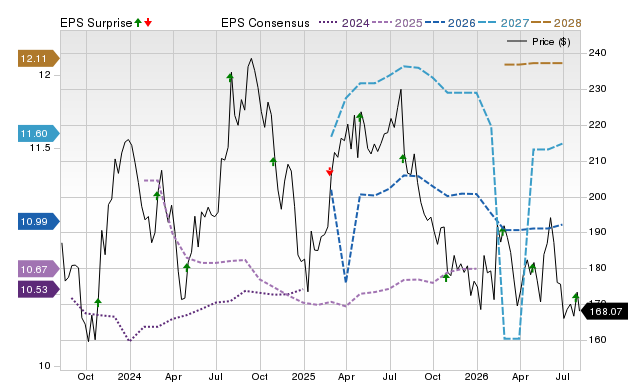This screenshot has height=382, width=640.
Task: Click the gold 12.11 value tag
Action: pyautogui.click(x=38, y=59)
